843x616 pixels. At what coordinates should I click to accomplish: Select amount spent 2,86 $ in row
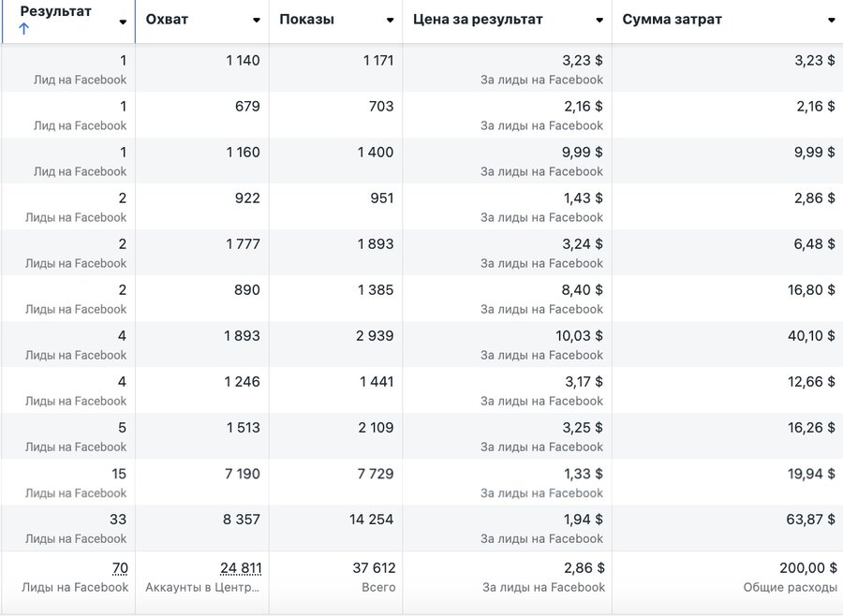[x=815, y=198]
